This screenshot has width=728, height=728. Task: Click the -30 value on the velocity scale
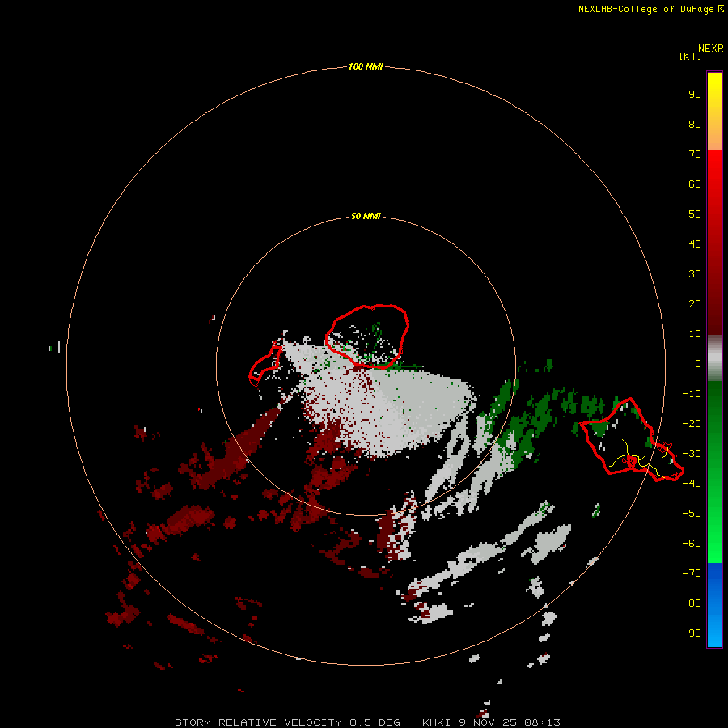[x=692, y=454]
